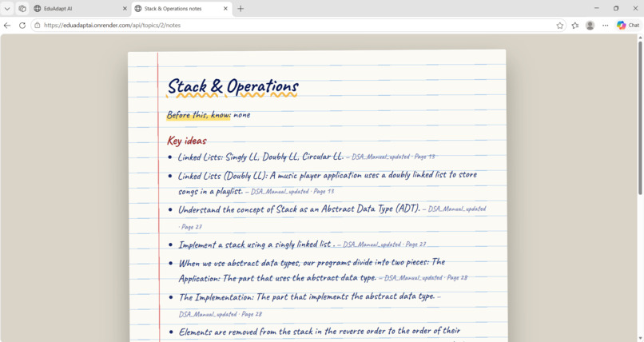Click the 'Before this, know: none' line

click(209, 115)
